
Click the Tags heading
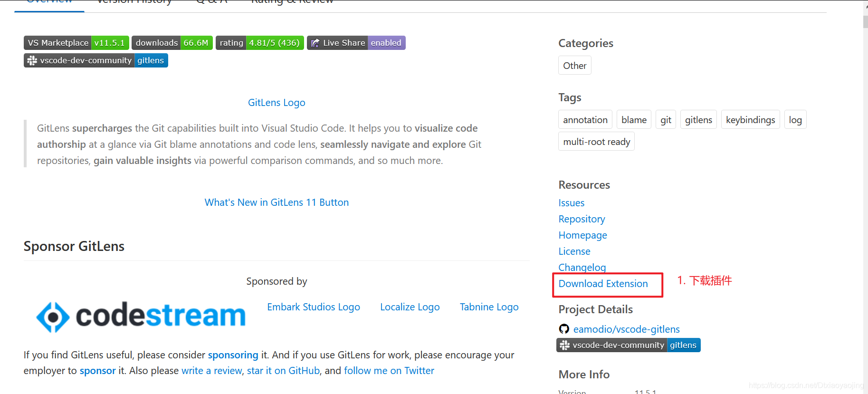pos(570,97)
